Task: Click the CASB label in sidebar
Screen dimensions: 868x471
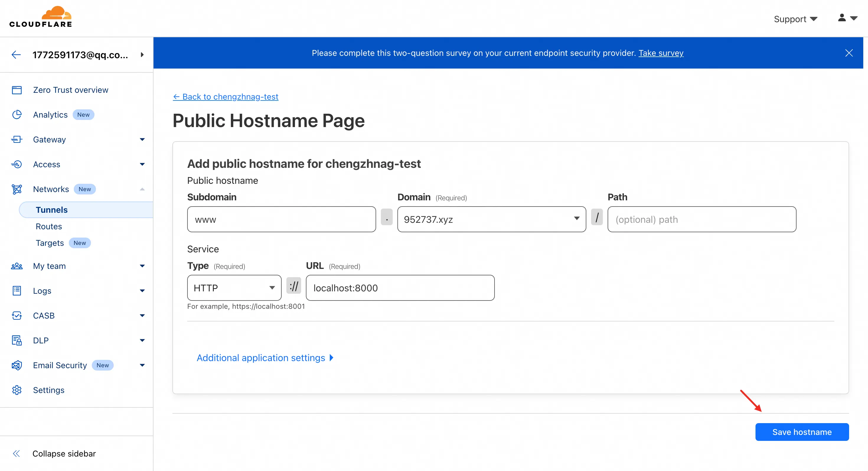Action: pos(44,316)
